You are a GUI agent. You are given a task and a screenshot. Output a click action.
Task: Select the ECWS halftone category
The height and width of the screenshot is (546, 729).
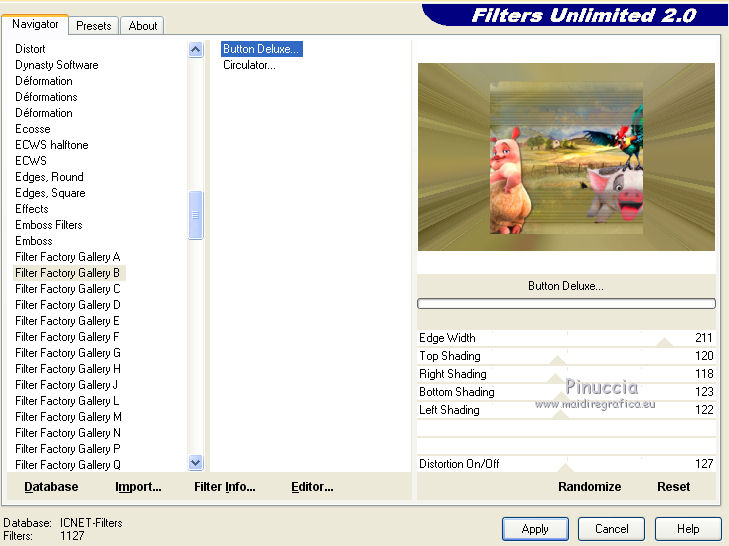click(x=52, y=145)
